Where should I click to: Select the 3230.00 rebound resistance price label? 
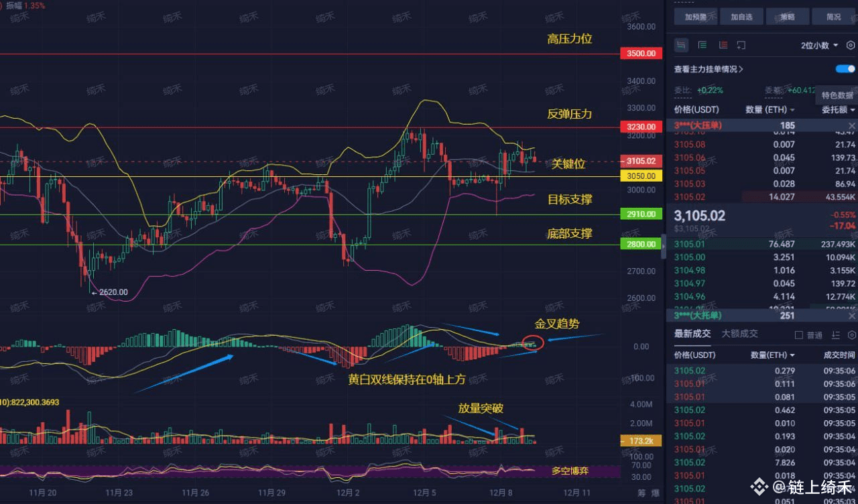coord(641,127)
